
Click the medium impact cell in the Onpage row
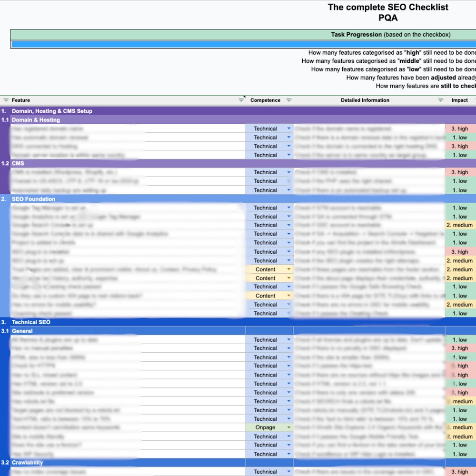[x=460, y=427]
